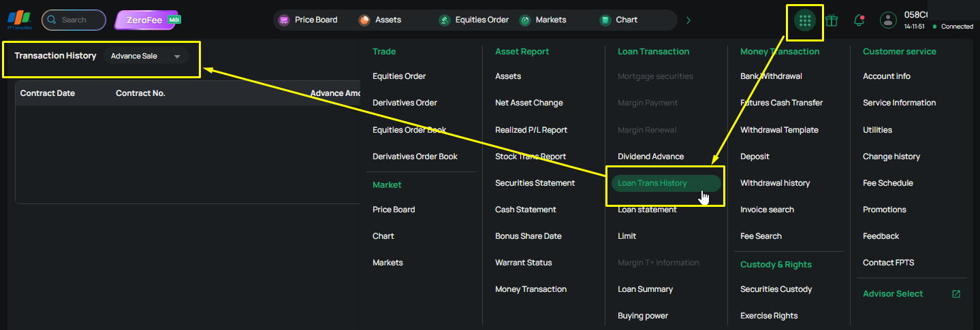Open the Securities Custody menu entry

776,289
